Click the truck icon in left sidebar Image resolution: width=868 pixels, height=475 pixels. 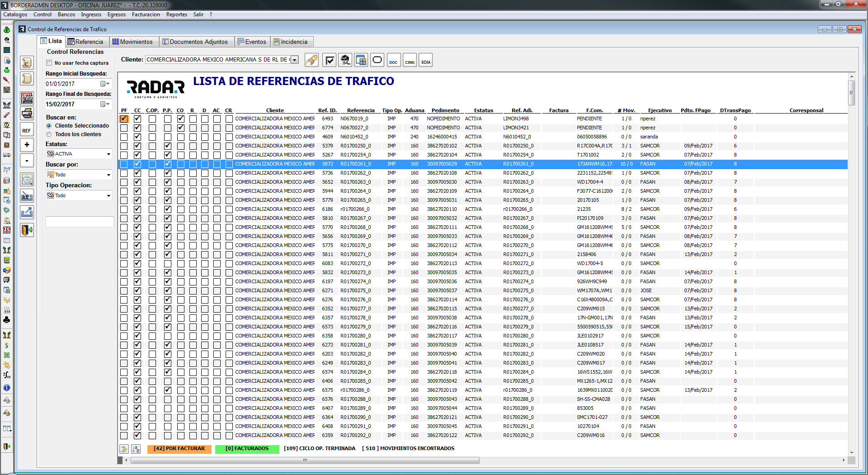7,155
